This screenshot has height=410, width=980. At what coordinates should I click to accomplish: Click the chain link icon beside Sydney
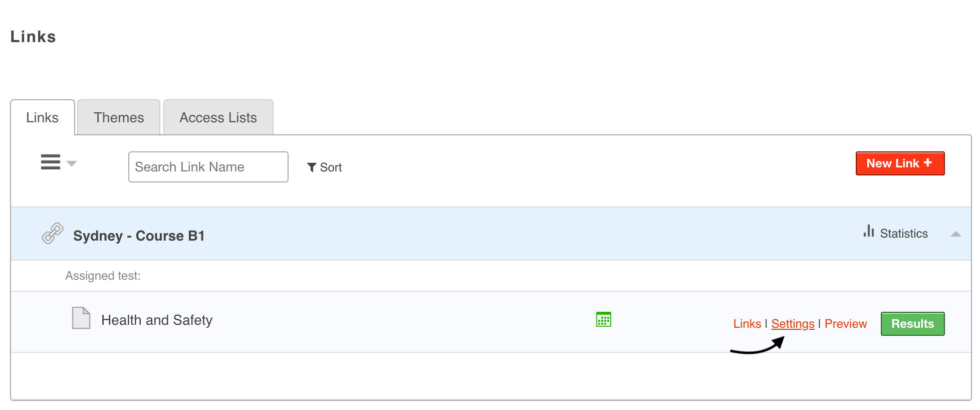tap(52, 234)
